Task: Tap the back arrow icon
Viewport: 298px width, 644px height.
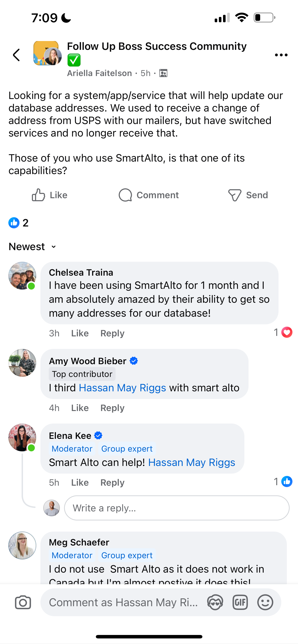Action: click(16, 55)
